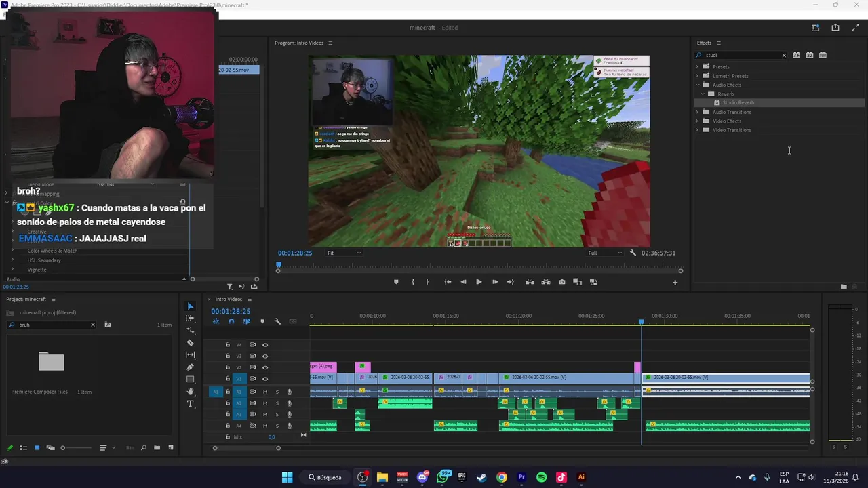Click Mark Out in program monitor

427,282
